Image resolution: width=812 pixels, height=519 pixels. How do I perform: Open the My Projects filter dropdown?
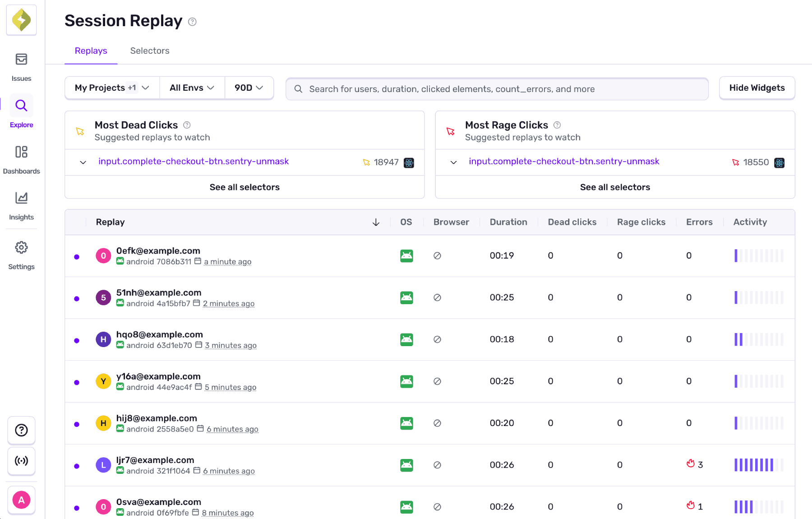pos(111,88)
